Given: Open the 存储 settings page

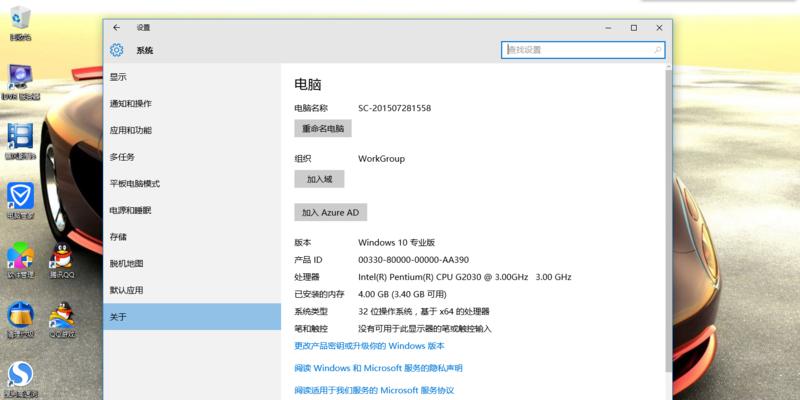Looking at the screenshot, I should click(x=192, y=237).
